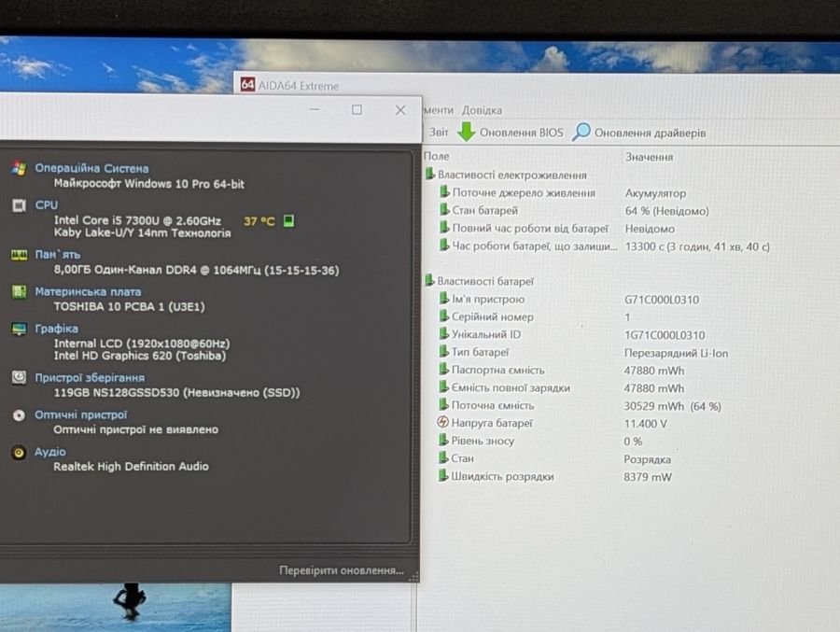This screenshot has height=632, width=840.
Task: Click the value 47880 mWh for Паспортна ємність
Action: click(x=654, y=371)
